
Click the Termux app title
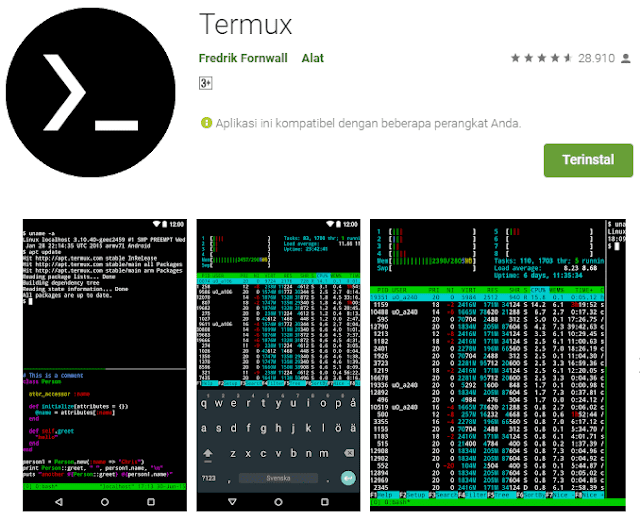tap(246, 24)
